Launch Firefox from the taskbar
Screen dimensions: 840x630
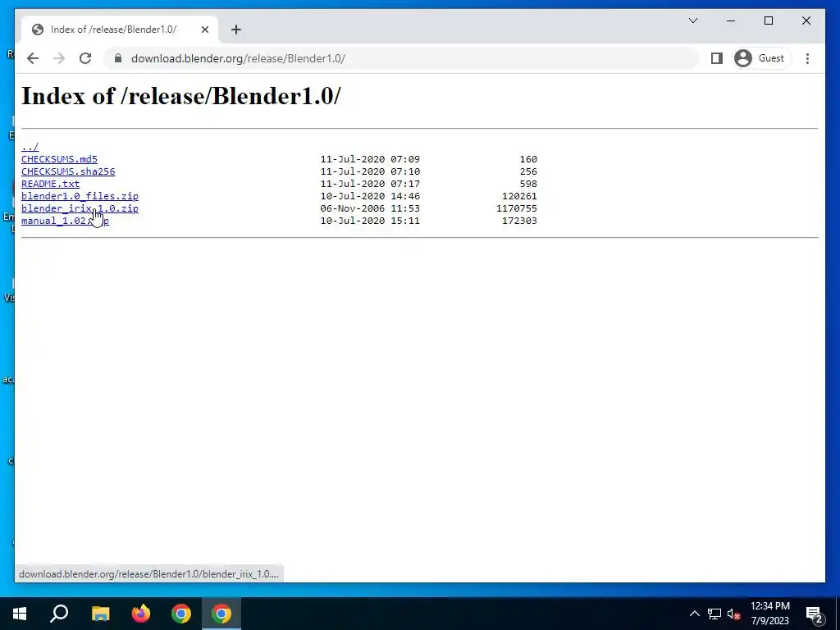tap(141, 614)
